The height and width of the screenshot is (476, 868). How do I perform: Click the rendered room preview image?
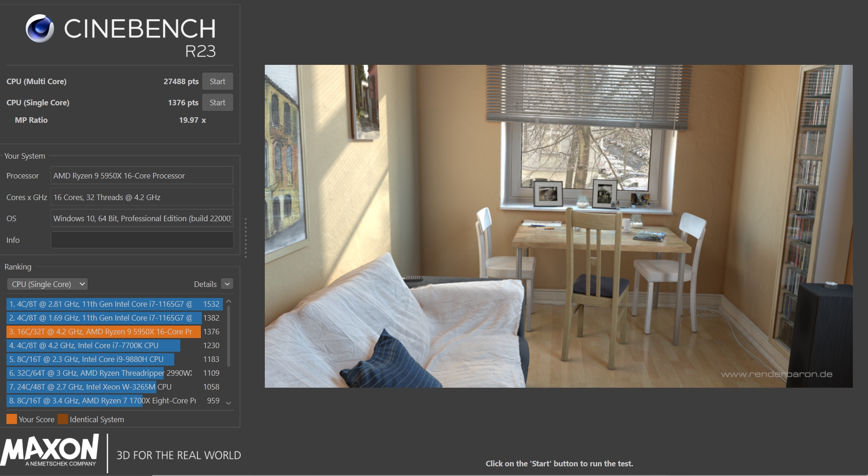pyautogui.click(x=559, y=226)
